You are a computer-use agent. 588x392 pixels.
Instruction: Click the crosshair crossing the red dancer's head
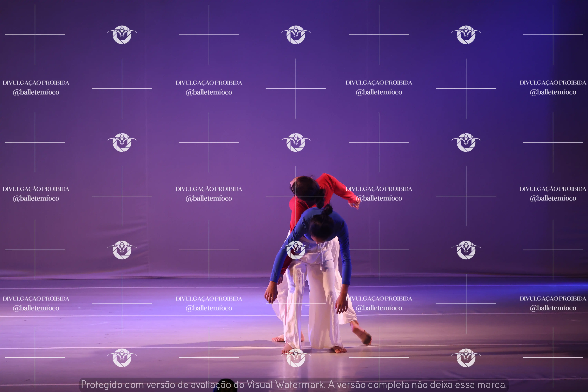[x=296, y=196]
